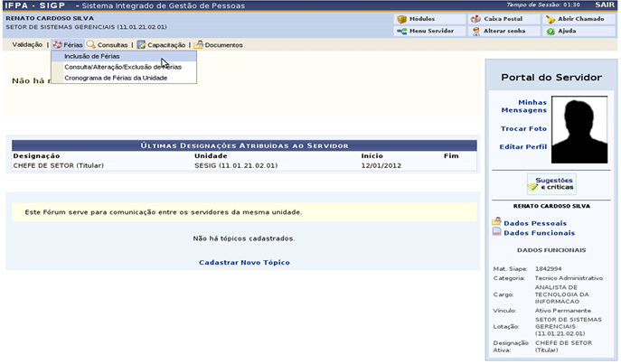621x364 pixels.
Task: Click Sugestões e críticas button
Action: tap(551, 184)
